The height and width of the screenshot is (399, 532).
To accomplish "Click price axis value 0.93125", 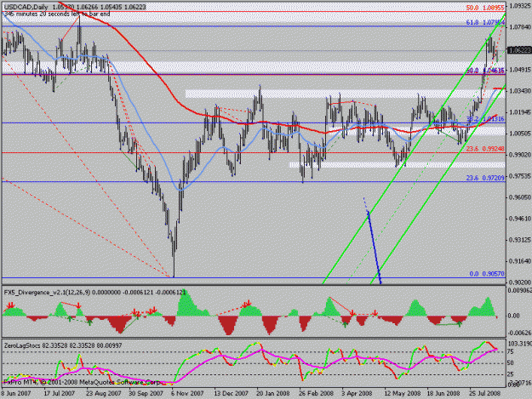I will (x=520, y=240).
